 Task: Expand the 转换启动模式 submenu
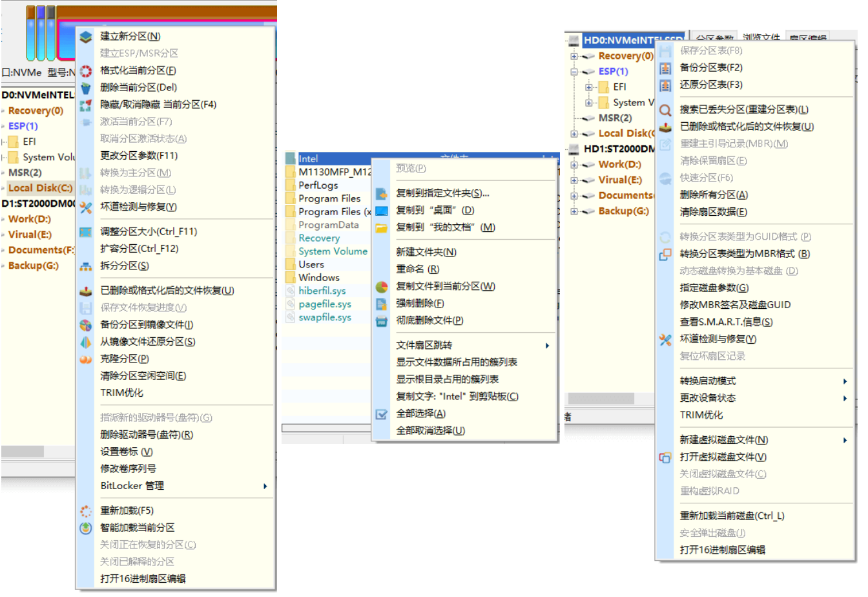click(845, 382)
